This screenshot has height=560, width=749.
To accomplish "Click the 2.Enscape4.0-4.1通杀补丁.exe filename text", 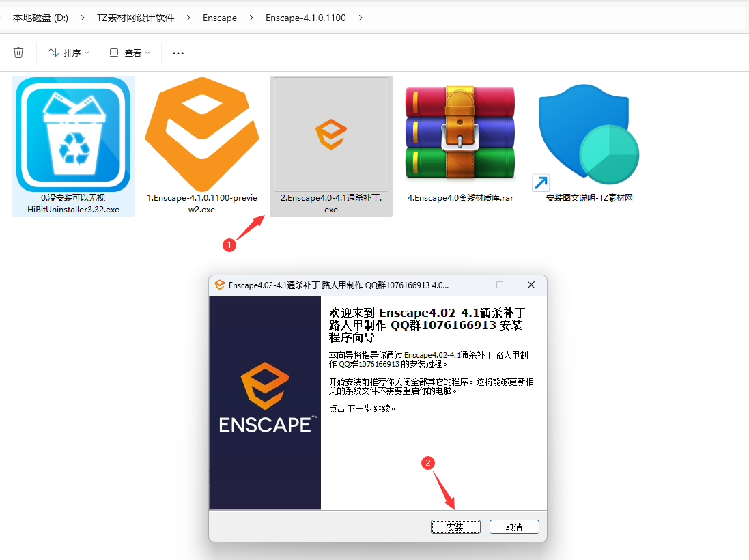I will point(331,204).
